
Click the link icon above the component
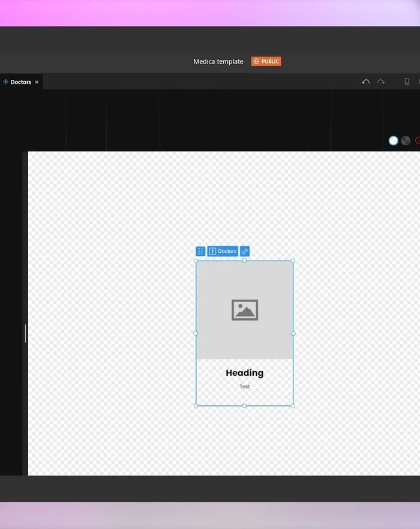click(245, 251)
